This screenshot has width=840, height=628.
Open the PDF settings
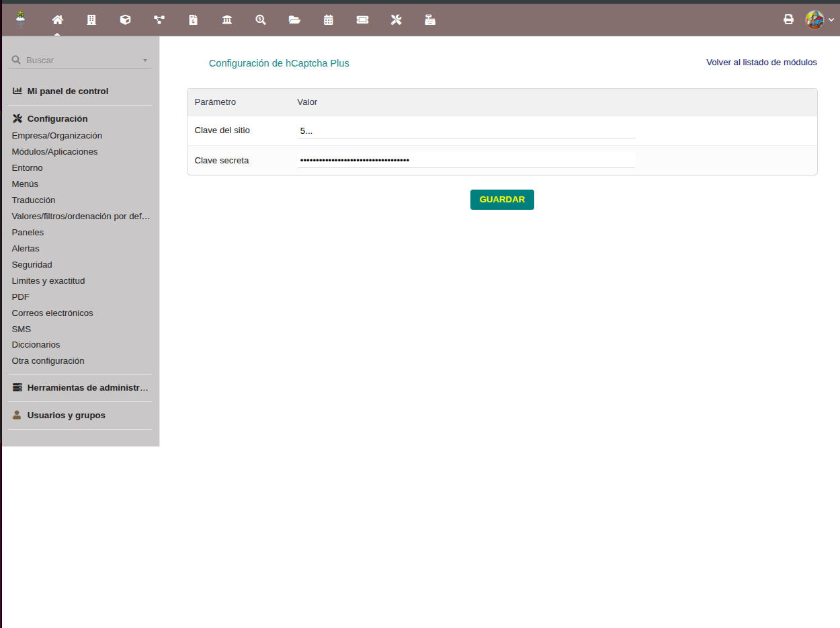click(21, 297)
